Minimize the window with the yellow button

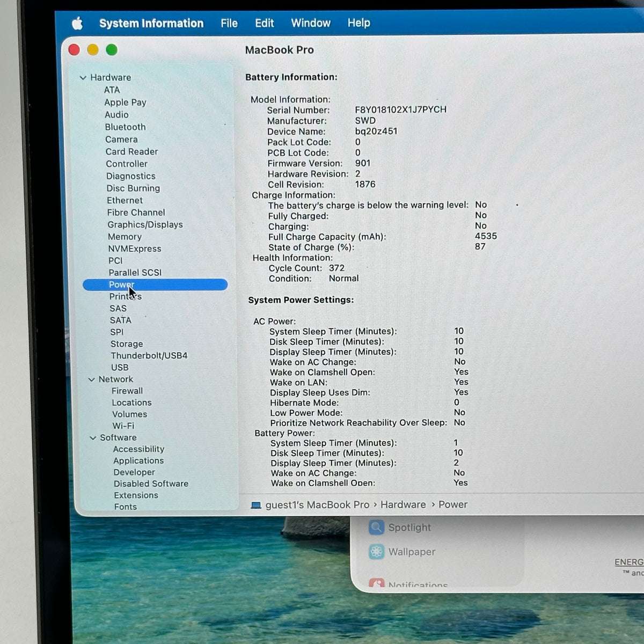pyautogui.click(x=93, y=50)
